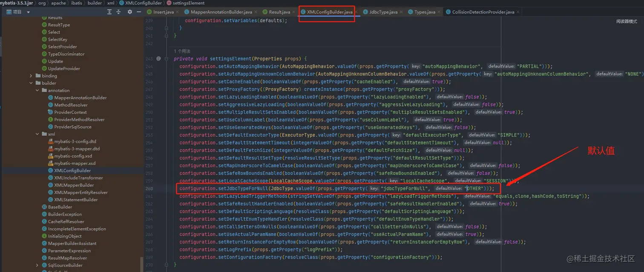Select ProviderSqlSource in project tree
Image resolution: width=644 pixels, height=272 pixels.
coord(72,127)
